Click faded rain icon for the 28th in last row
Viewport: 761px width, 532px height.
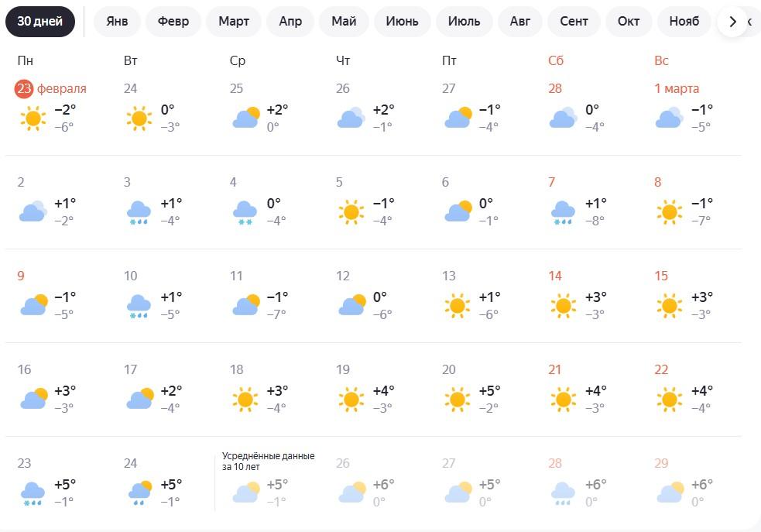pos(563,493)
